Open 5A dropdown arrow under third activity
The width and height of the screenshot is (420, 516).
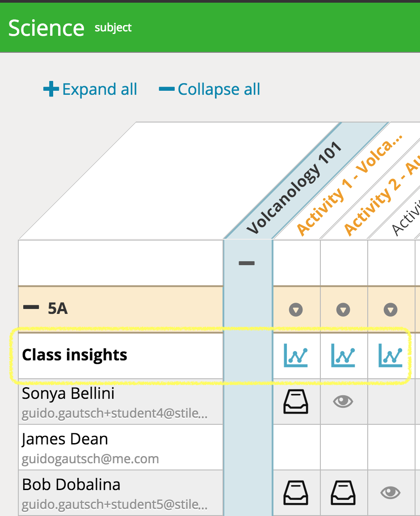(391, 310)
